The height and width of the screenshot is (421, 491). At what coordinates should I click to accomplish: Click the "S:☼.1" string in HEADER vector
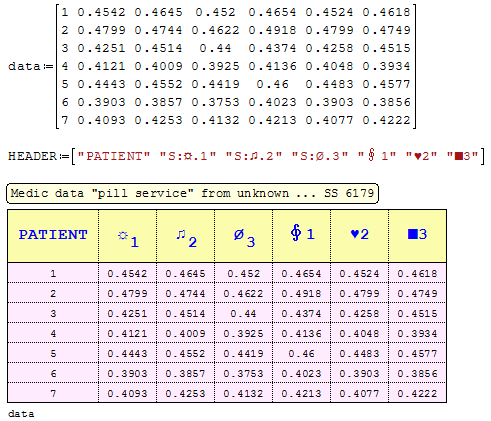click(x=188, y=156)
